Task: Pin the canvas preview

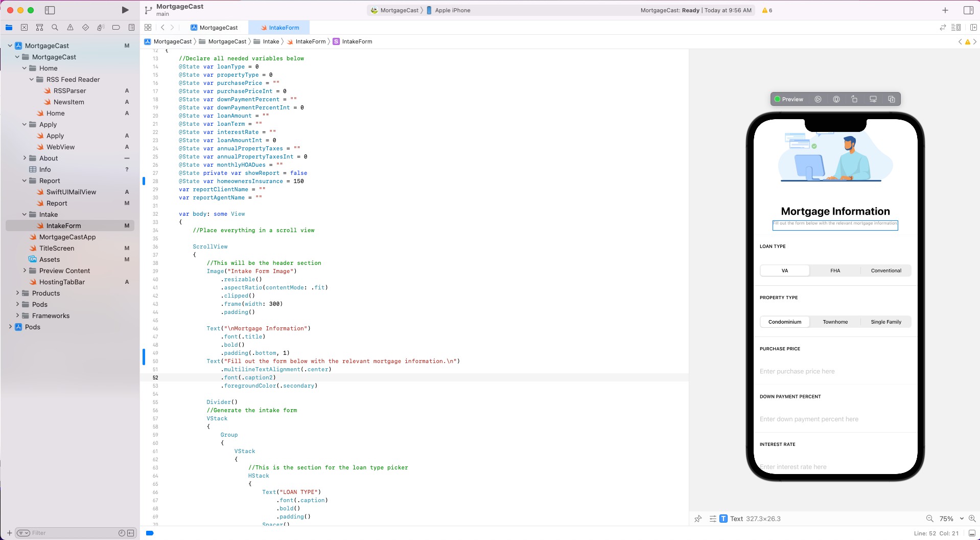Action: point(698,519)
